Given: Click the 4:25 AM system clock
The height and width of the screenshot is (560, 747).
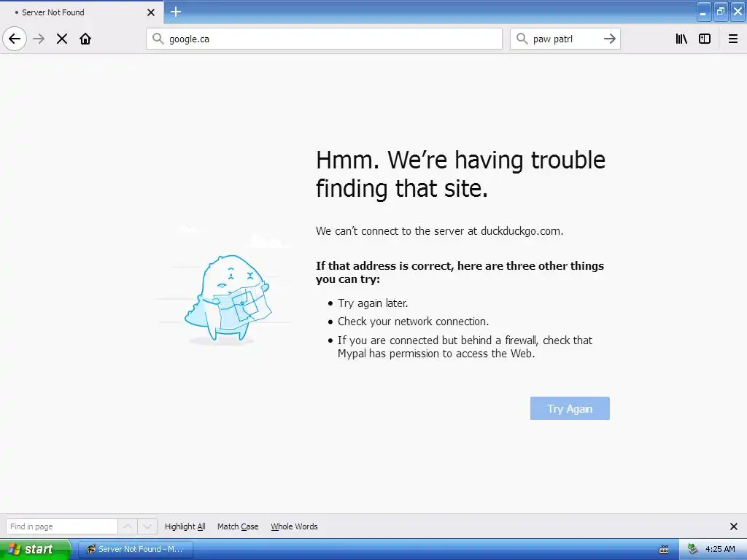Looking at the screenshot, I should (x=720, y=549).
